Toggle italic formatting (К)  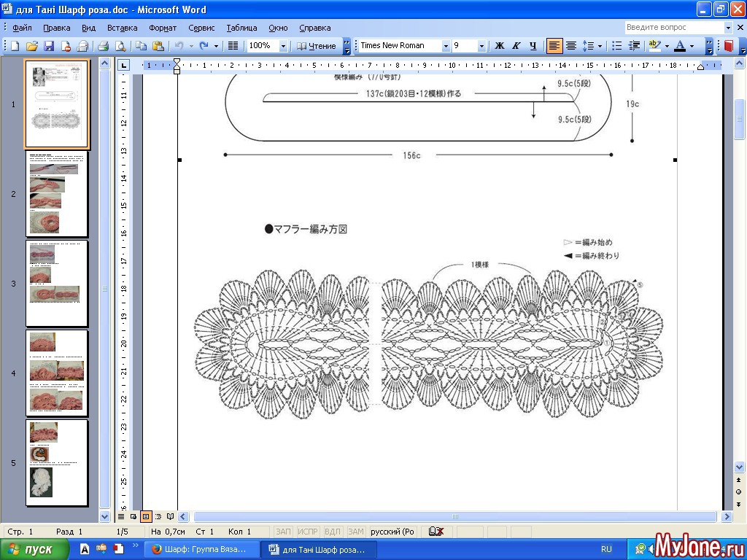516,46
